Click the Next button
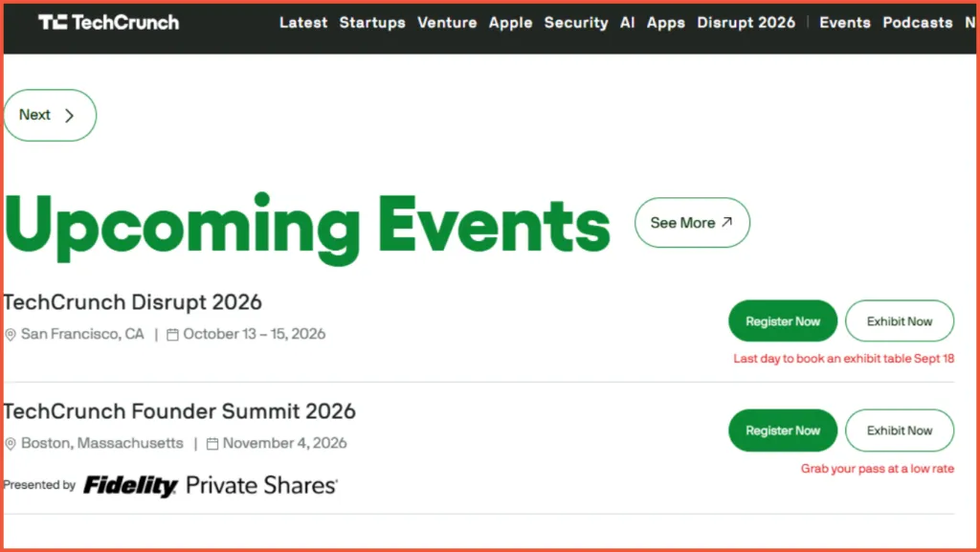The height and width of the screenshot is (552, 980). pyautogui.click(x=50, y=115)
